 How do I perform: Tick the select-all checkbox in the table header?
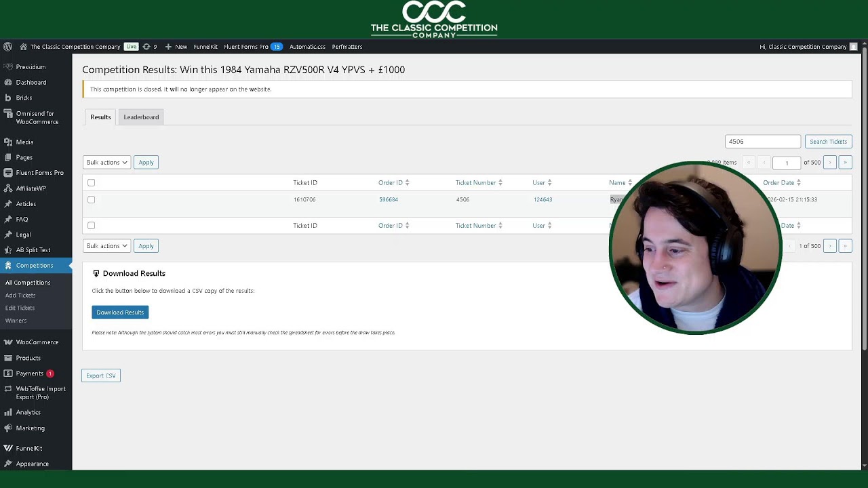tap(92, 183)
